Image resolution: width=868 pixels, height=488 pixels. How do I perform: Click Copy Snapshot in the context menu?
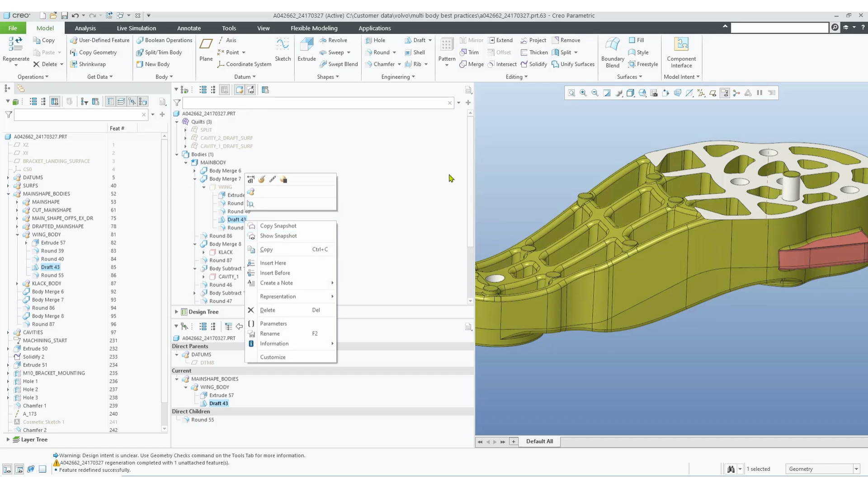coord(291,226)
